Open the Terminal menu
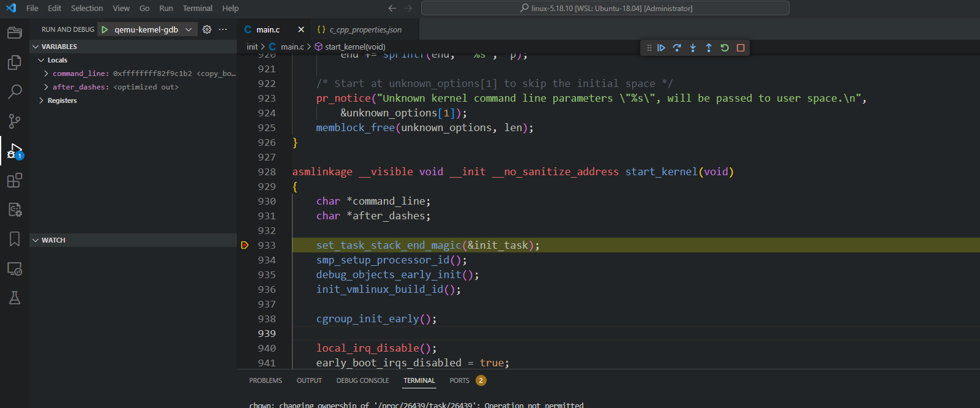 [x=197, y=8]
